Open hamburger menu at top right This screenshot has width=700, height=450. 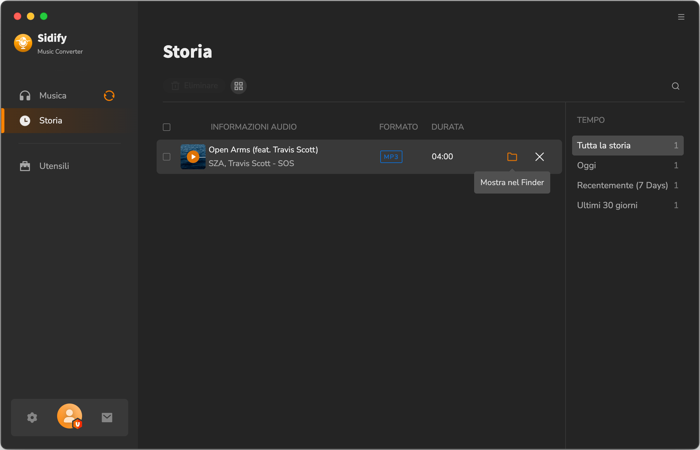[x=681, y=17]
